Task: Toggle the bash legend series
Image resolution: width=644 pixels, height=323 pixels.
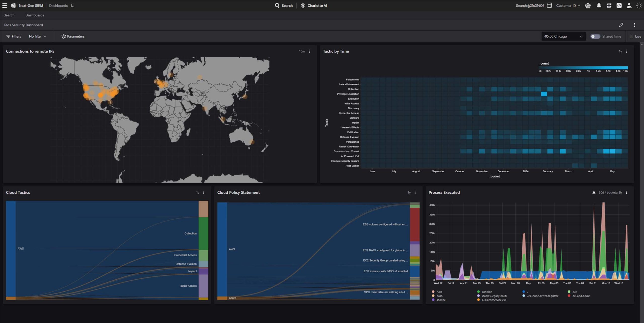Action: 437,296
